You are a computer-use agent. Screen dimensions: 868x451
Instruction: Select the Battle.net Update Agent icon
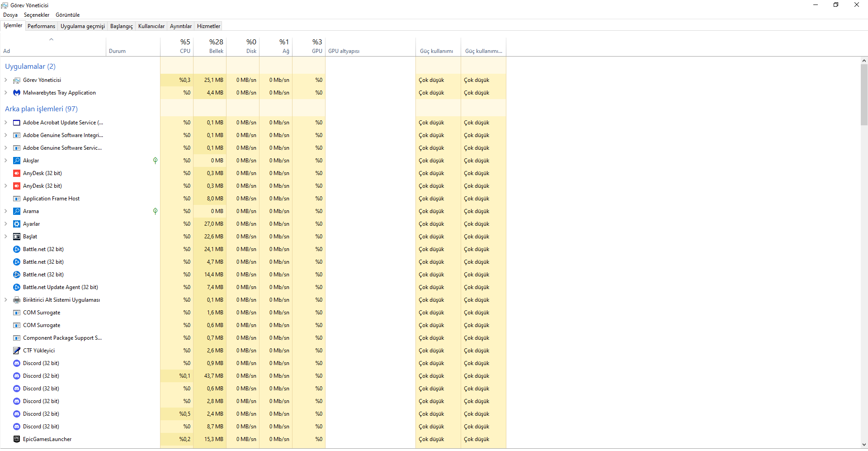(x=17, y=287)
